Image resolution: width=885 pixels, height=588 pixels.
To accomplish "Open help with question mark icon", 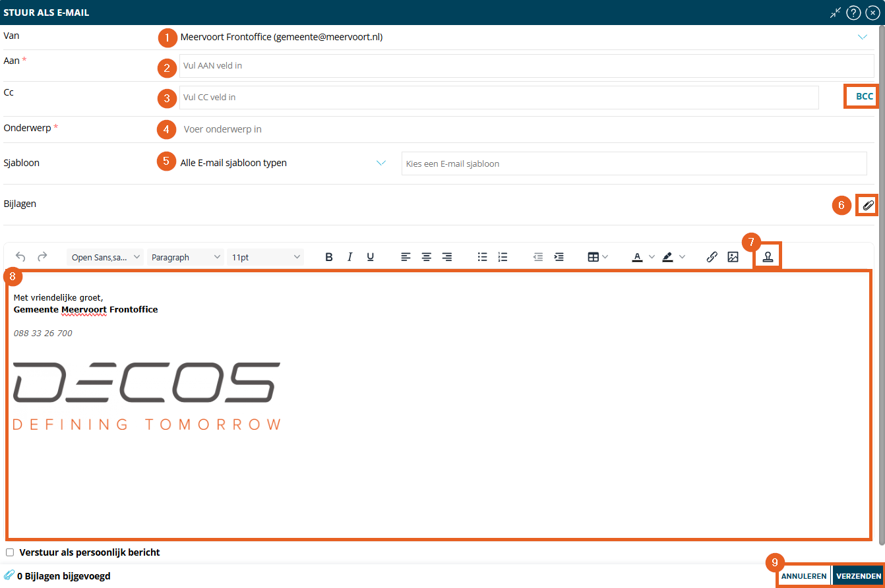I will point(854,13).
